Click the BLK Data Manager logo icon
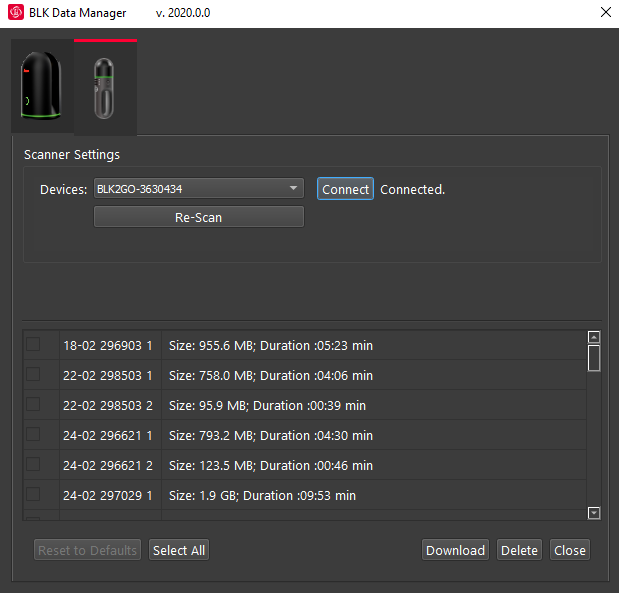Viewport: 619px width, 593px height. coord(15,13)
